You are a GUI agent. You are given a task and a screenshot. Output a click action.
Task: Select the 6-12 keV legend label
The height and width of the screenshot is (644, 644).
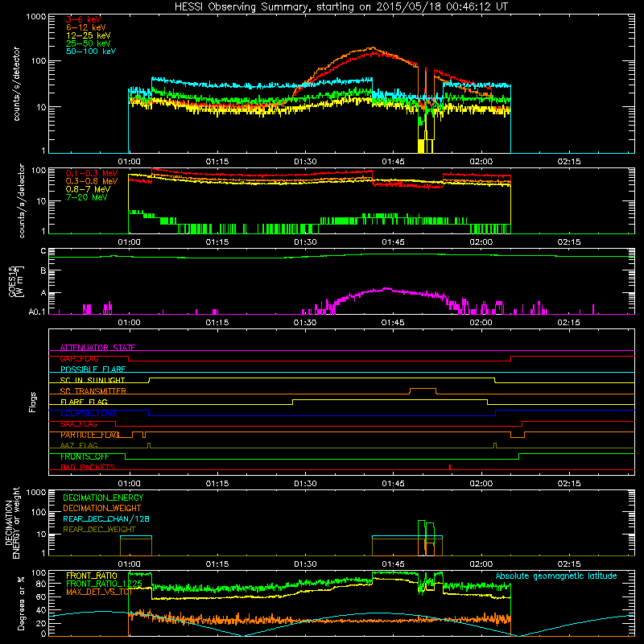[86, 27]
